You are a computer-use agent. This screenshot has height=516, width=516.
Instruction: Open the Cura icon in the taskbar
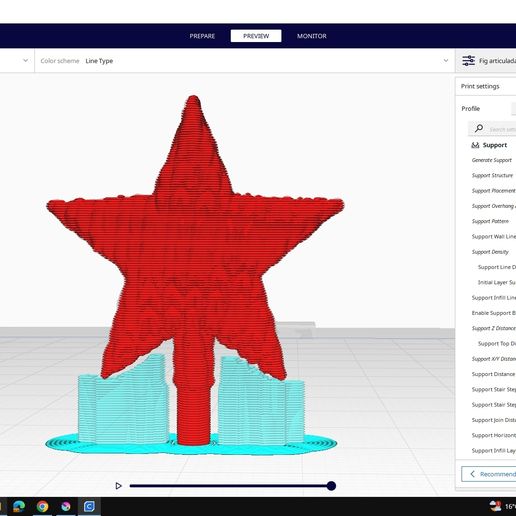[89, 506]
